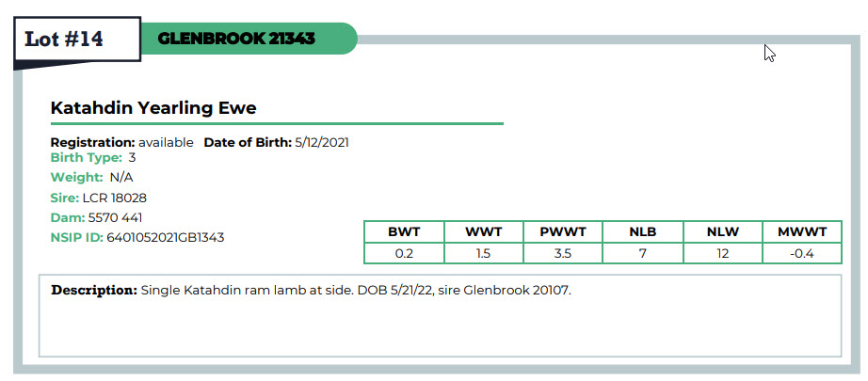Select the NSIP ID 6401052021GB1343 value
868x381 pixels.
(x=165, y=238)
